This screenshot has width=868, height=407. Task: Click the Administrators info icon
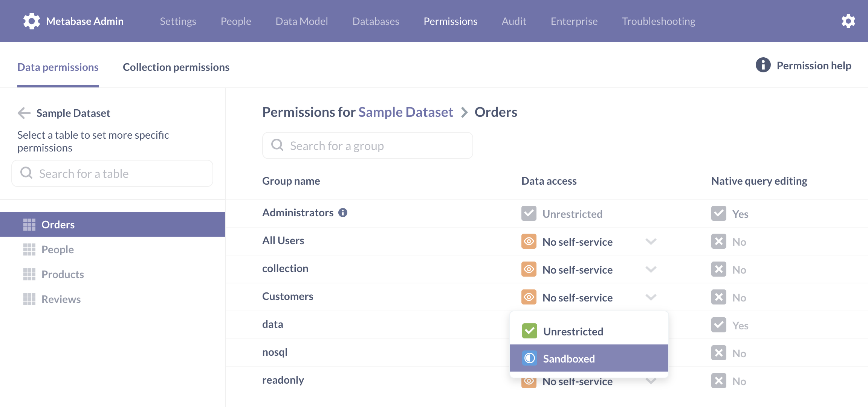(343, 213)
